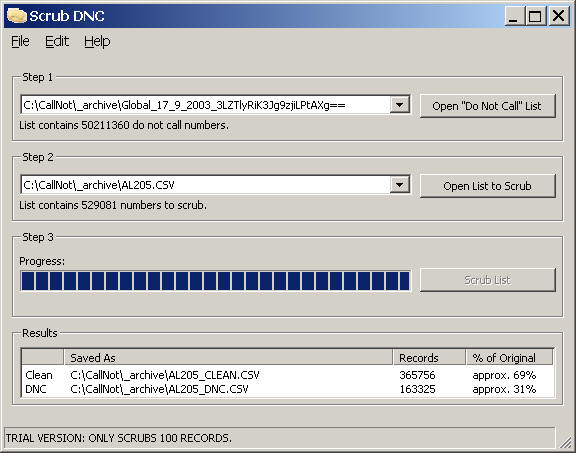Open the Help menu
This screenshot has width=576, height=453.
(x=97, y=41)
